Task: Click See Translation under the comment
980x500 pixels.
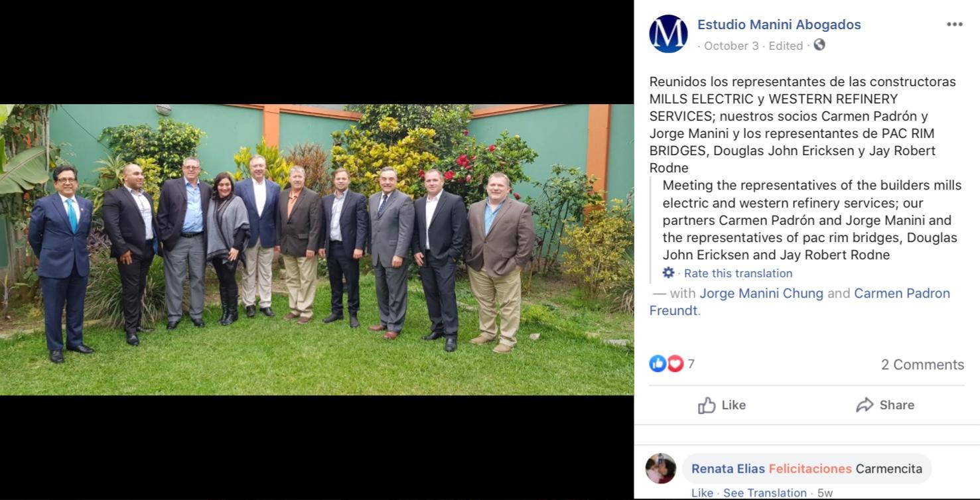Action: pos(765,493)
